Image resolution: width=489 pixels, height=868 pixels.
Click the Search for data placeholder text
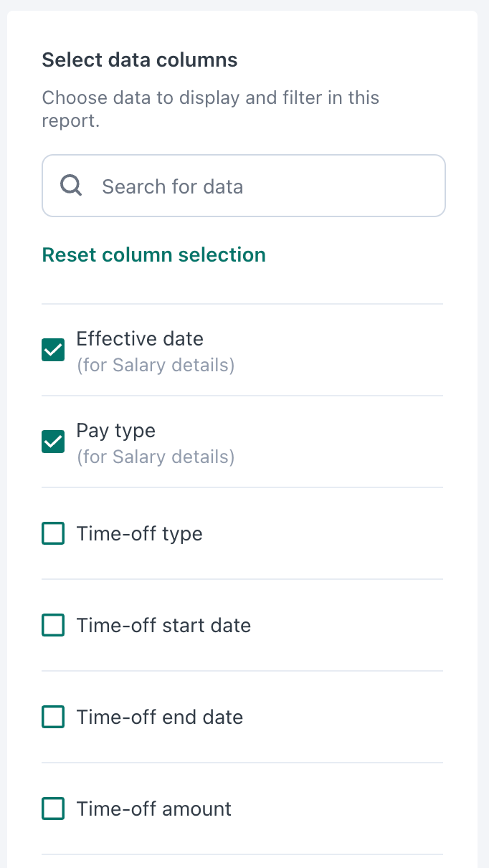point(173,186)
